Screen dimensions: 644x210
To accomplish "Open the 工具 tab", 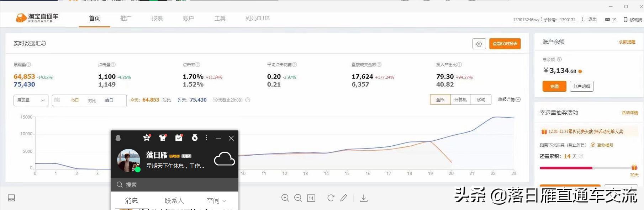I will click(x=220, y=18).
